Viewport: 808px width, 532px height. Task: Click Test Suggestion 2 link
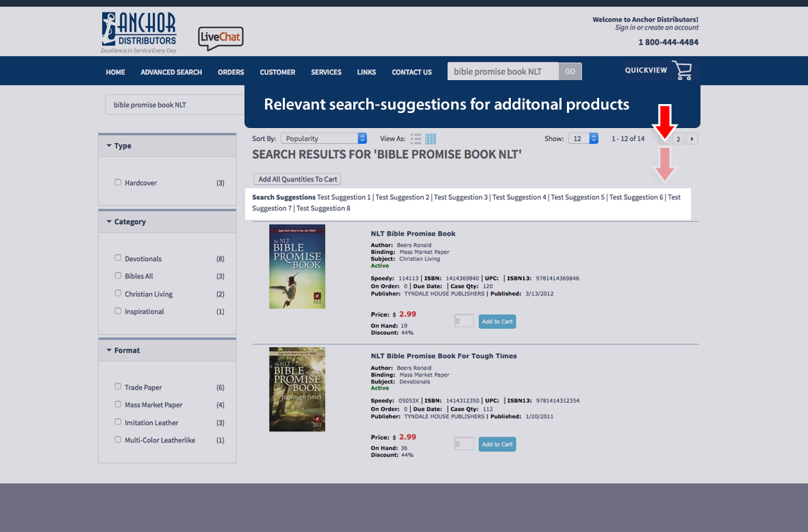403,197
